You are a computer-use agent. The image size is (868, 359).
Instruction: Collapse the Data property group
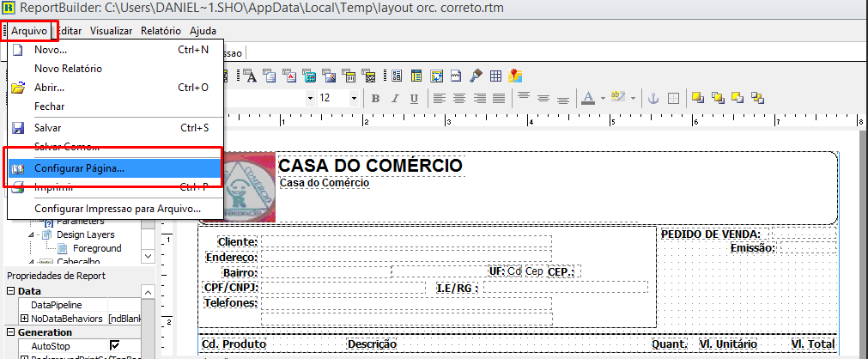[x=10, y=291]
